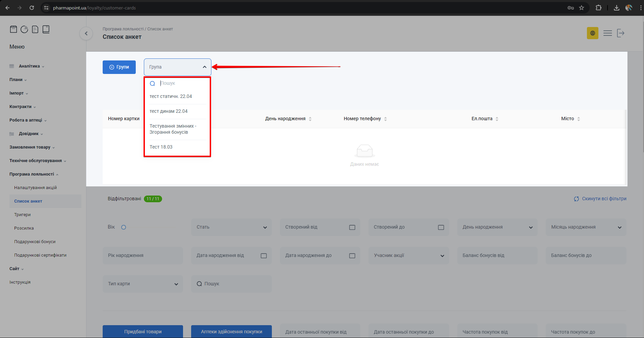
Task: Click the calendar icon in Створений від field
Action: click(352, 227)
